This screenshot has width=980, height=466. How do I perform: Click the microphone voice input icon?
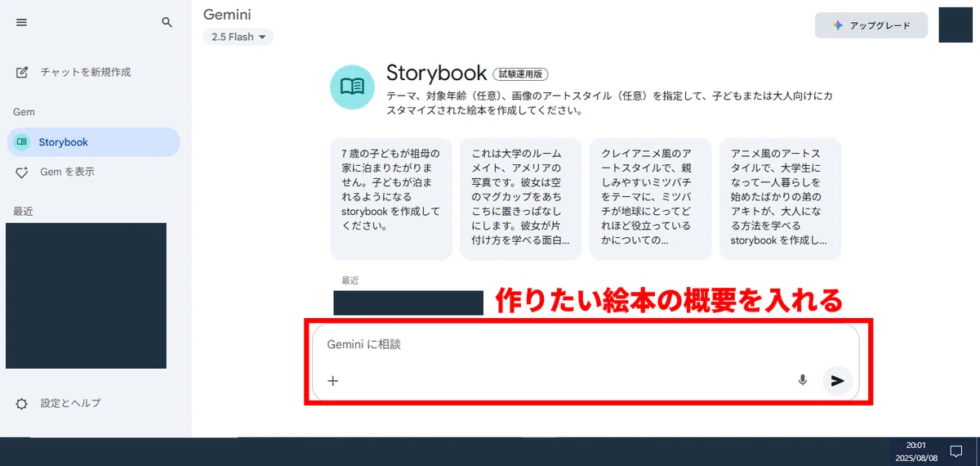803,380
